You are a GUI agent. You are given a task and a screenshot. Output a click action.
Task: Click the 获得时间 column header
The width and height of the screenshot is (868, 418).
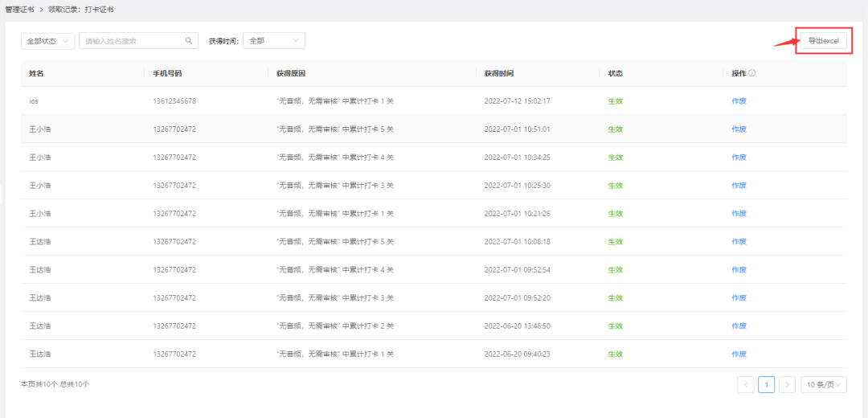click(x=499, y=73)
